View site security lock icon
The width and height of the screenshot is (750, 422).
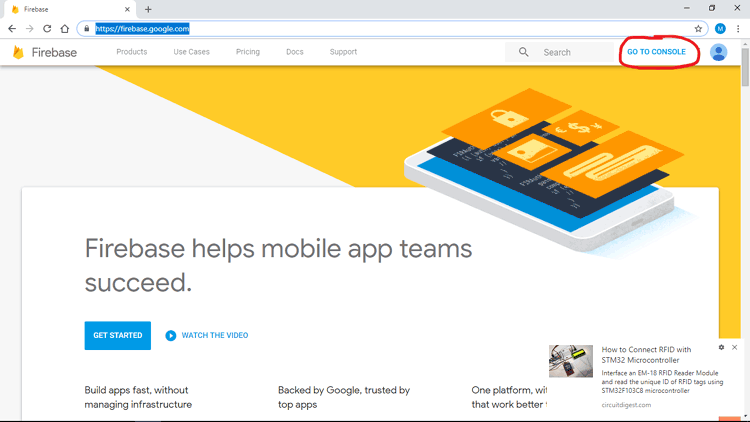87,29
